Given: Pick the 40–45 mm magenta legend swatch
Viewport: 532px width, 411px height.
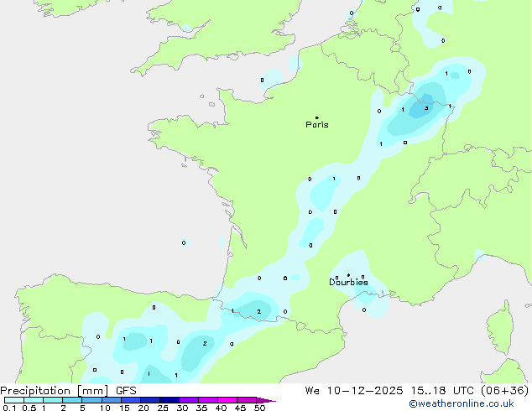Looking at the screenshot, I should click(227, 400).
